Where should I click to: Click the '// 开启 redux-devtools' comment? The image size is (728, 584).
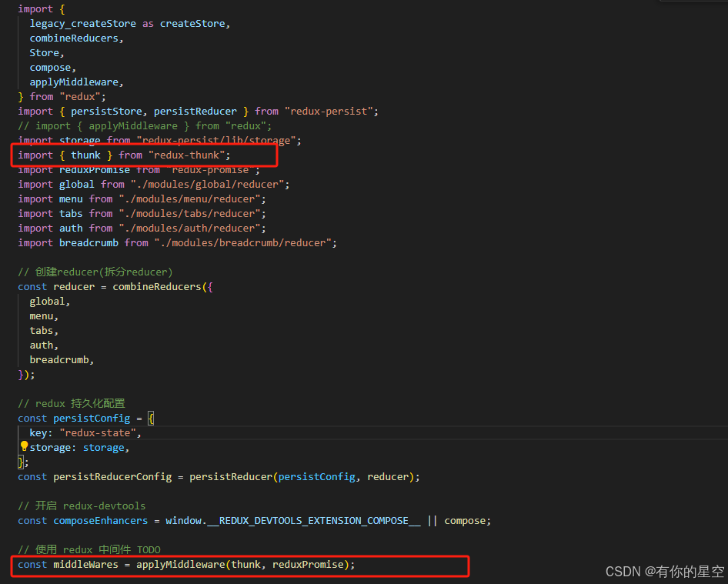coord(82,506)
